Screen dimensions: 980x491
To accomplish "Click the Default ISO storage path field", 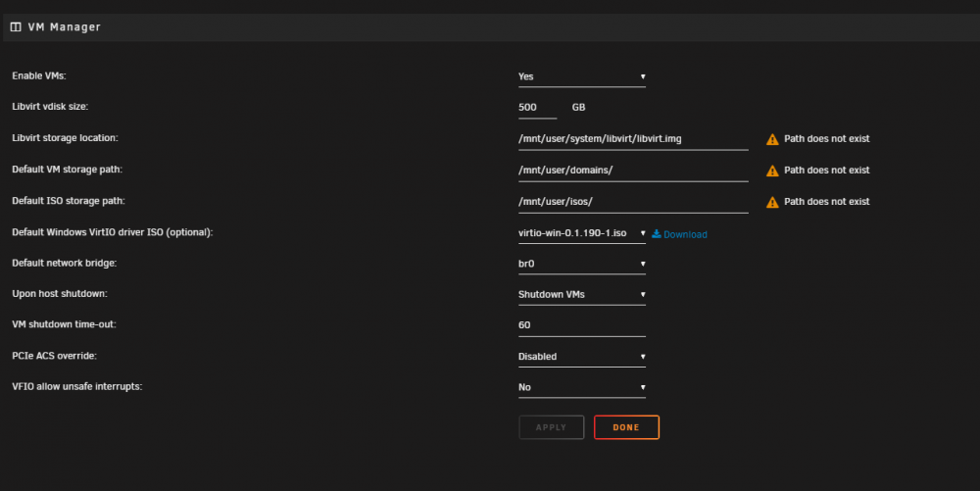I will pyautogui.click(x=633, y=202).
